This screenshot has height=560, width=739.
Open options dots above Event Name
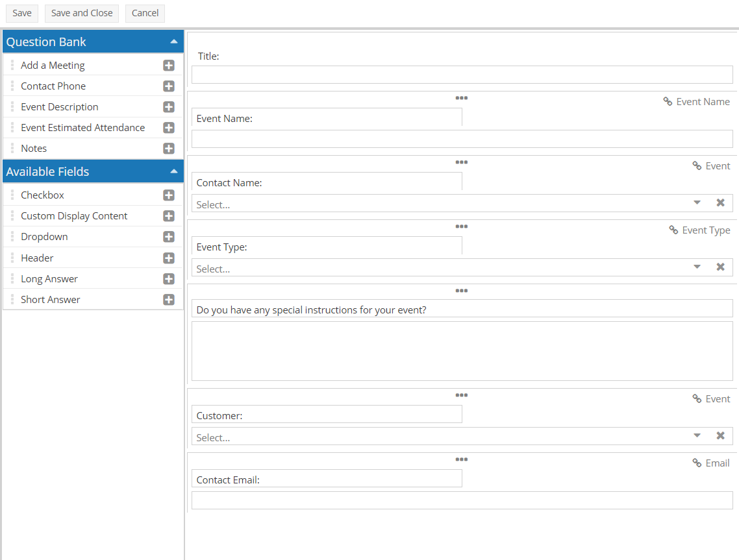pyautogui.click(x=462, y=98)
